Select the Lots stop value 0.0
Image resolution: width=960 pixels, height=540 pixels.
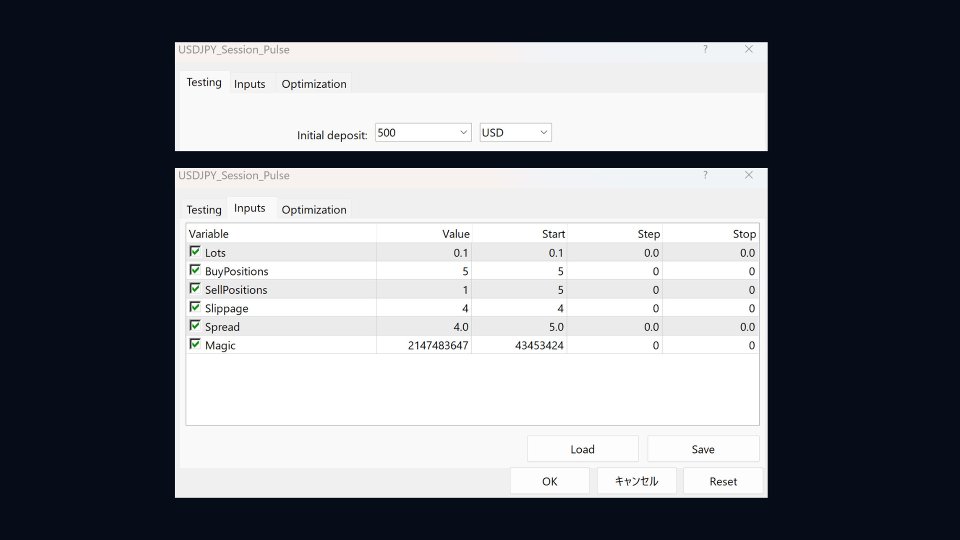[x=711, y=252]
